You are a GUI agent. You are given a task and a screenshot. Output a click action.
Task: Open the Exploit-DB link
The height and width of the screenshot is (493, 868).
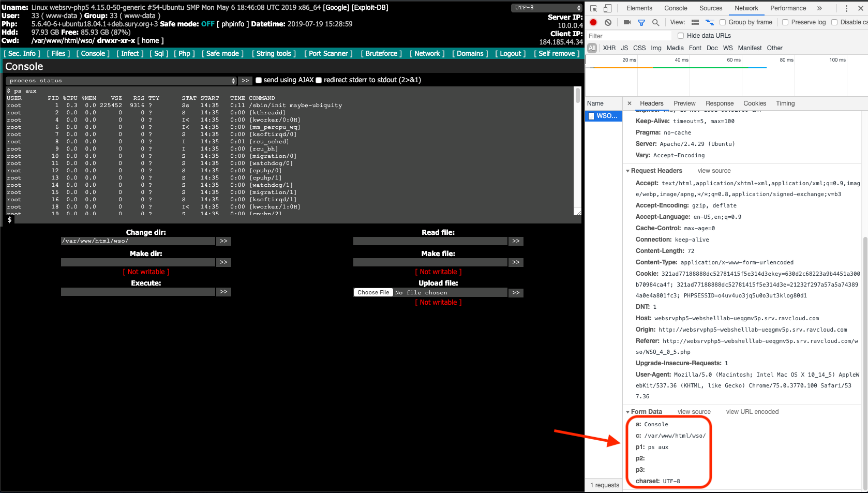(x=370, y=7)
